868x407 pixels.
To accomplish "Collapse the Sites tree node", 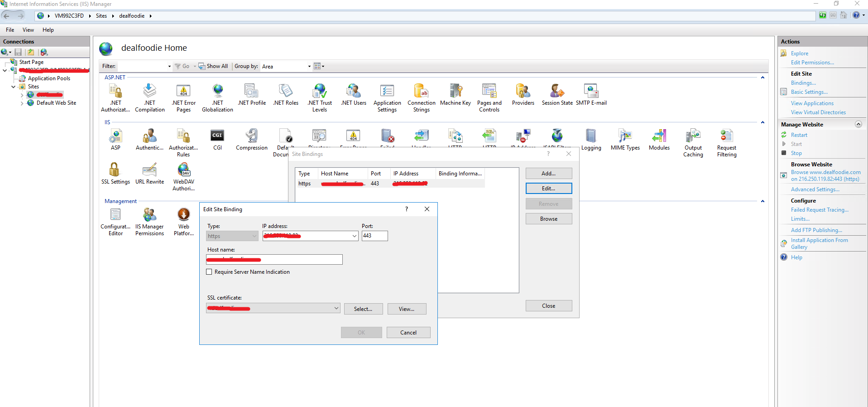I will click(x=14, y=87).
